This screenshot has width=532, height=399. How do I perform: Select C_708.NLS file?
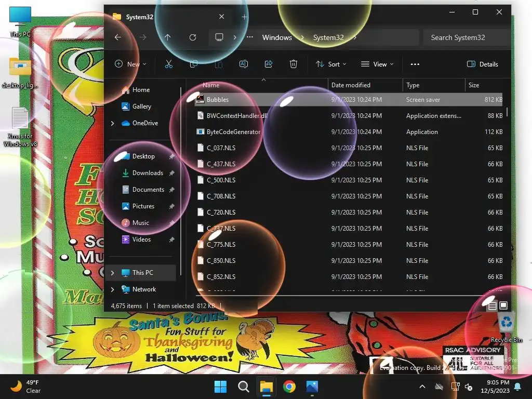[x=349, y=196]
